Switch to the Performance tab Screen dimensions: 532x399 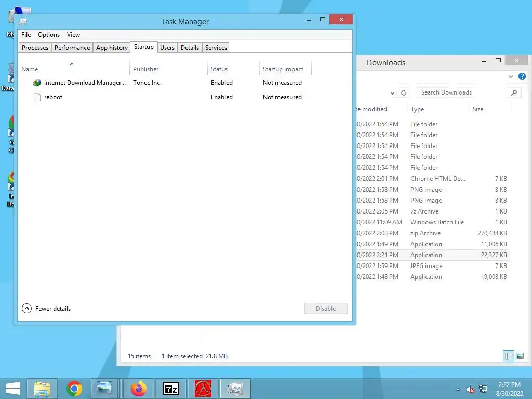click(72, 47)
